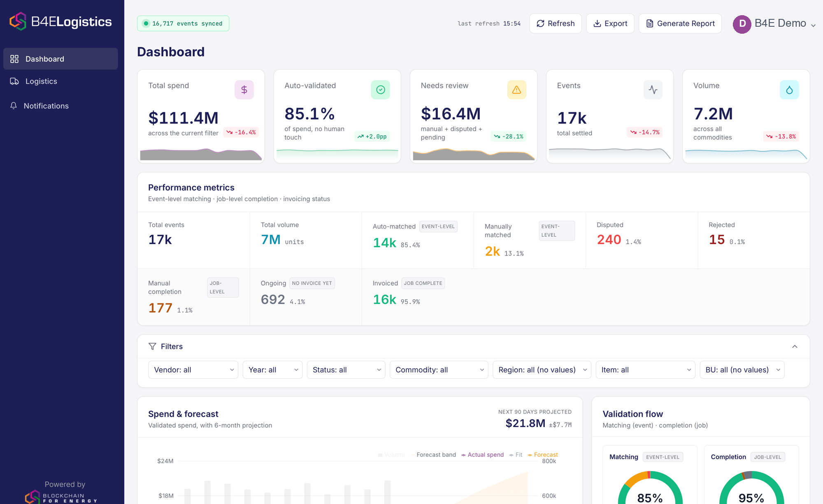Click the Invoiced 16k value

[384, 300]
